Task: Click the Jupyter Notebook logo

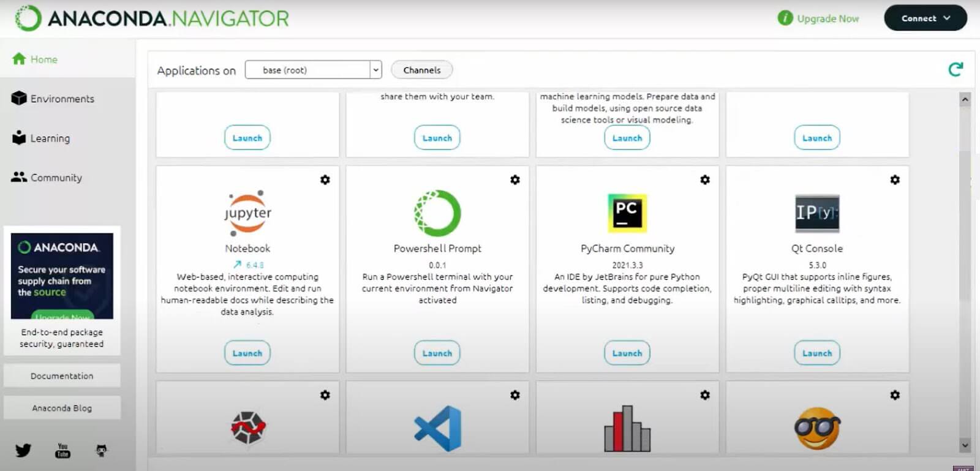Action: (x=247, y=213)
